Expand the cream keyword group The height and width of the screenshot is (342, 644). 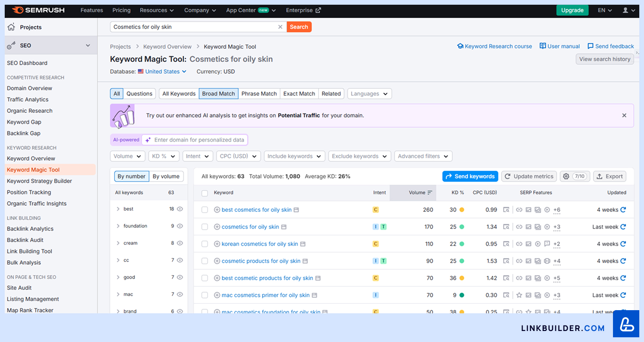[x=118, y=243]
